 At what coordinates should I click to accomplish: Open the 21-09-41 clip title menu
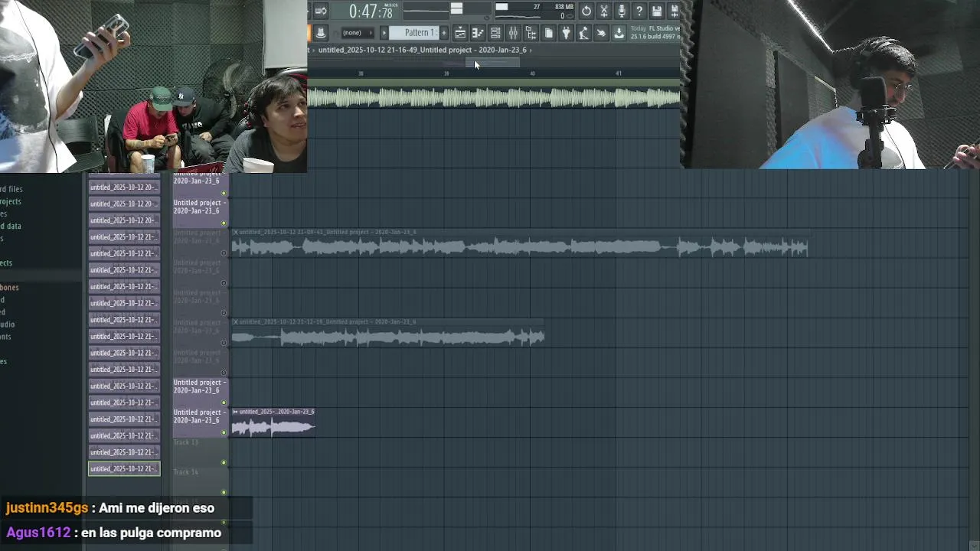pos(328,232)
